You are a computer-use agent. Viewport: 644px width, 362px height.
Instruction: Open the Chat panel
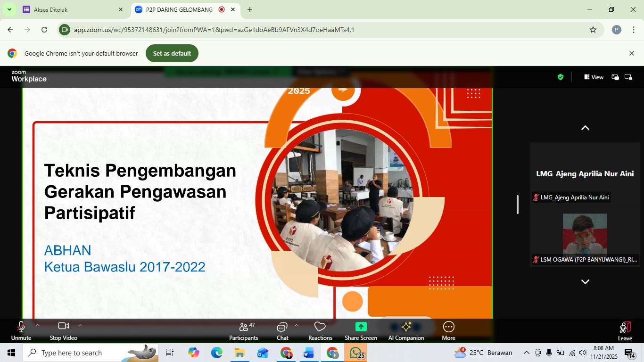pos(282,331)
